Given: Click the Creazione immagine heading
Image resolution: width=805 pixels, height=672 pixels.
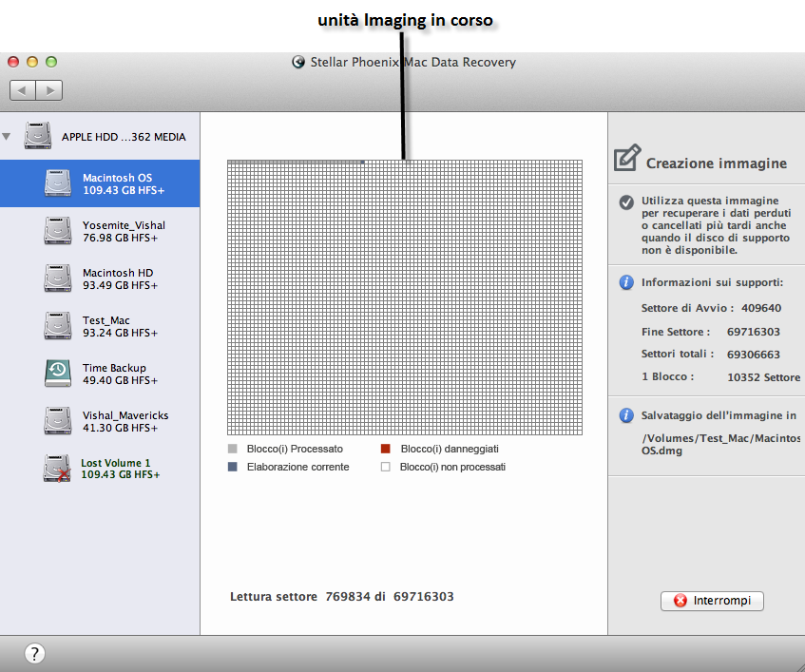Looking at the screenshot, I should [717, 163].
